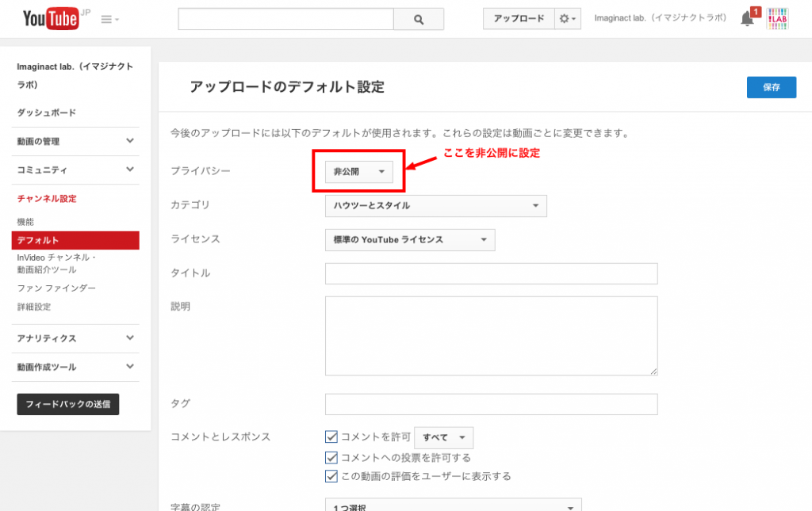Expand the アナリティクス section
Image resolution: width=812 pixels, height=511 pixels.
coord(75,338)
